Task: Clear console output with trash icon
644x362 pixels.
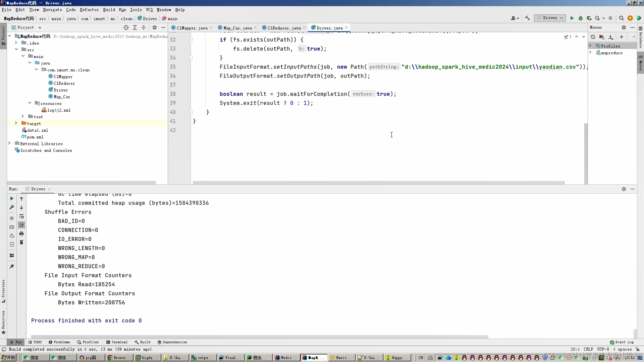Action: pos(21,242)
